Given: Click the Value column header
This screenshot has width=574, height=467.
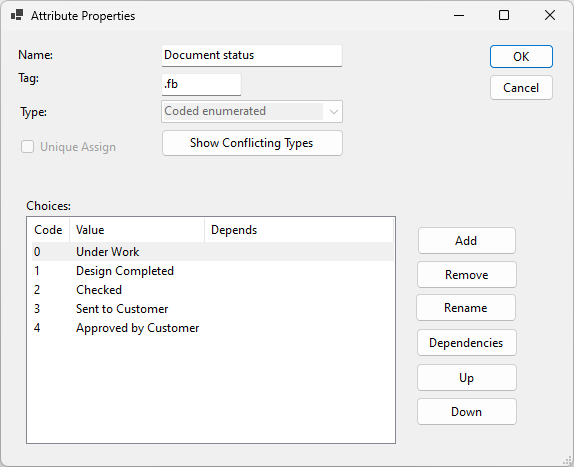Looking at the screenshot, I should tap(137, 230).
